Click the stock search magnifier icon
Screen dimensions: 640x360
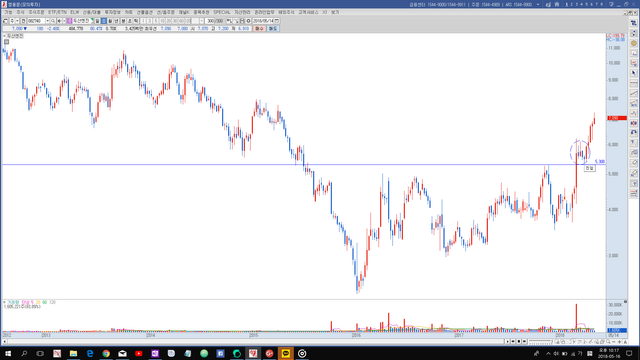53,21
